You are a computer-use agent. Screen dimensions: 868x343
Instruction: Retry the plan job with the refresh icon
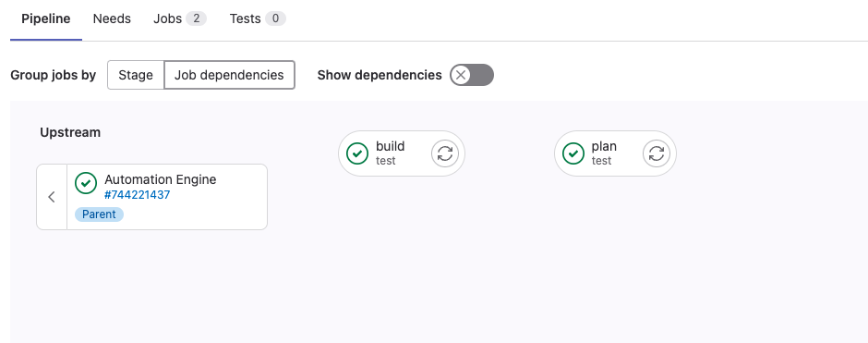(657, 153)
